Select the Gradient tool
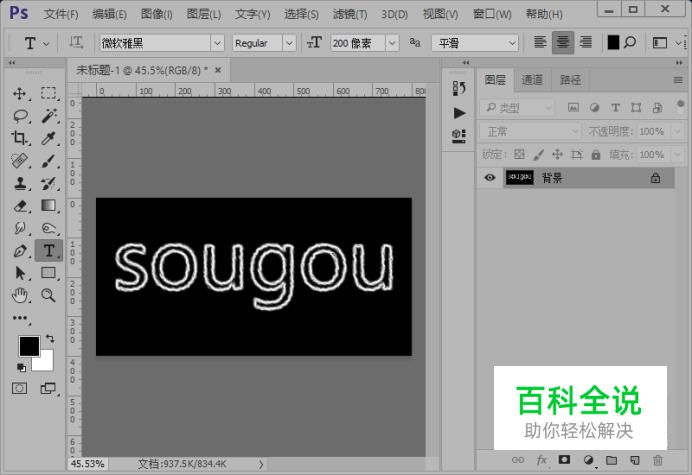692x475 pixels. [x=49, y=206]
